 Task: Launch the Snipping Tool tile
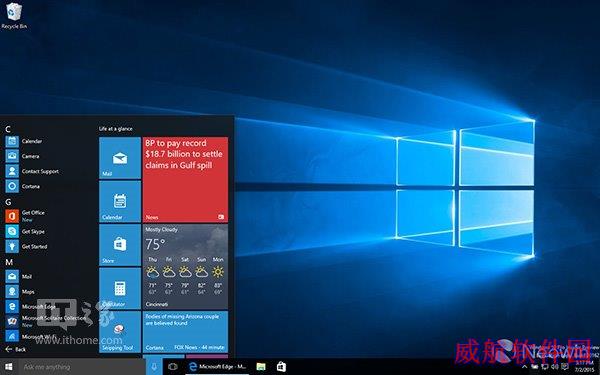point(120,332)
